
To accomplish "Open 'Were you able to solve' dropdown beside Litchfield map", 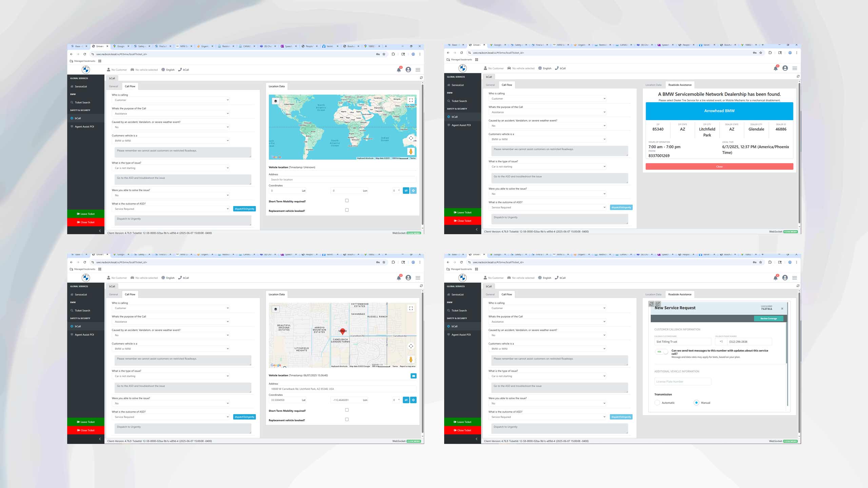I will (171, 403).
